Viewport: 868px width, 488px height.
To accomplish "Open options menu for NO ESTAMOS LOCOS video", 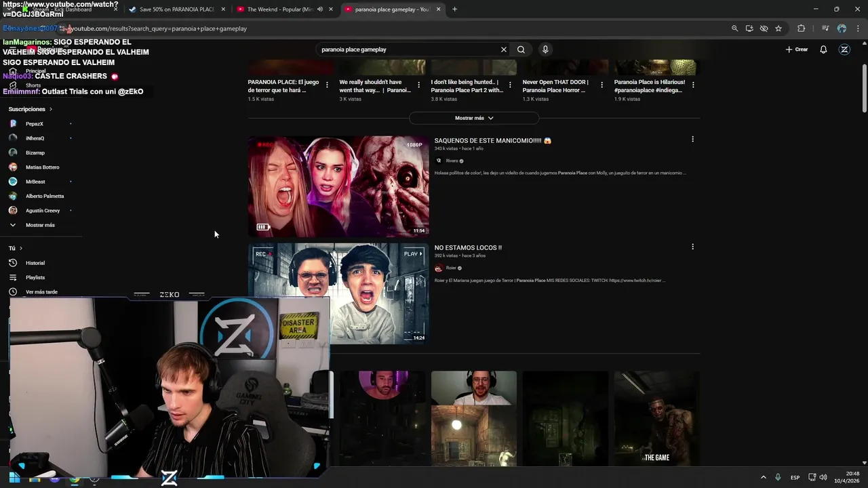I will 692,247.
